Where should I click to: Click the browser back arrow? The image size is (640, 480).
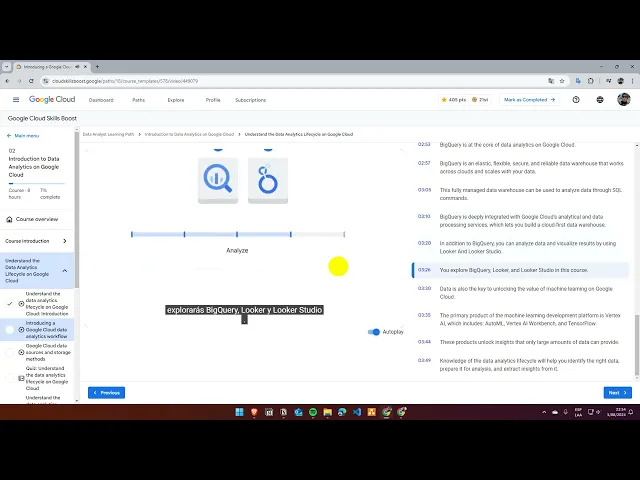(x=7, y=81)
